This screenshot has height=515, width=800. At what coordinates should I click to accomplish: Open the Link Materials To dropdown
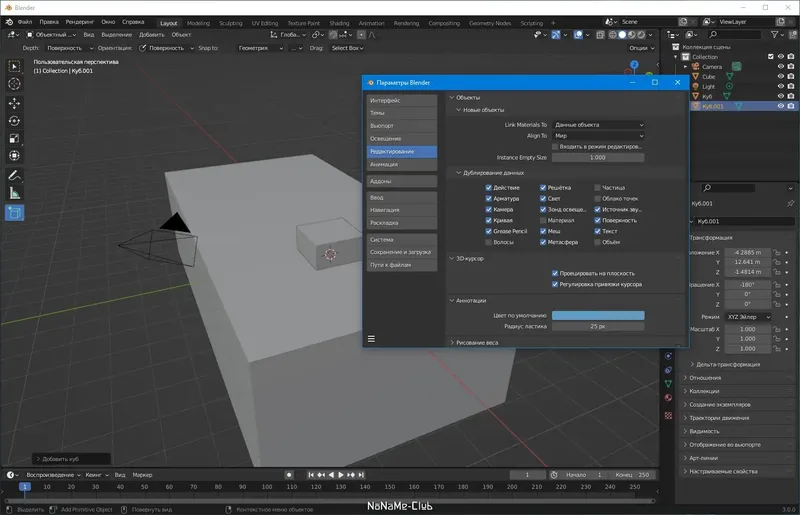[598, 125]
